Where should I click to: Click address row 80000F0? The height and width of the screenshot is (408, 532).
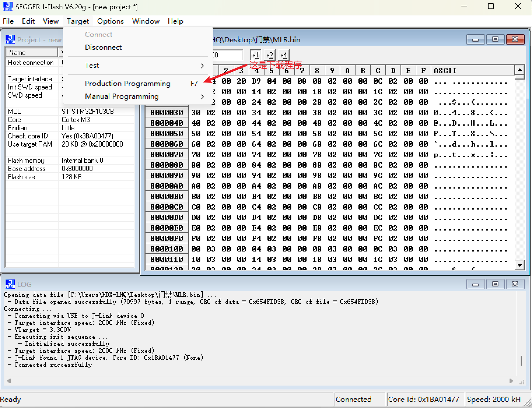coord(167,238)
